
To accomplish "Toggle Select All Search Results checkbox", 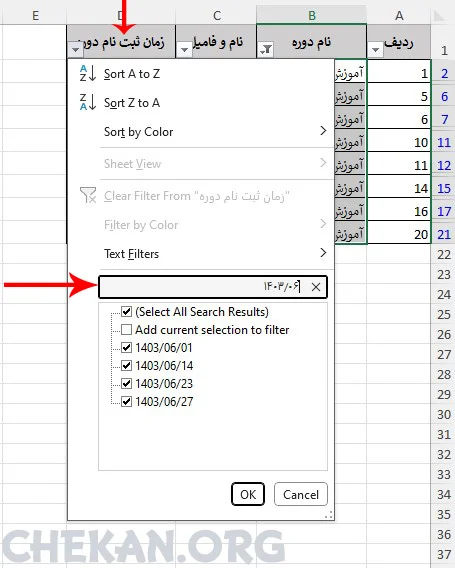I will (126, 312).
